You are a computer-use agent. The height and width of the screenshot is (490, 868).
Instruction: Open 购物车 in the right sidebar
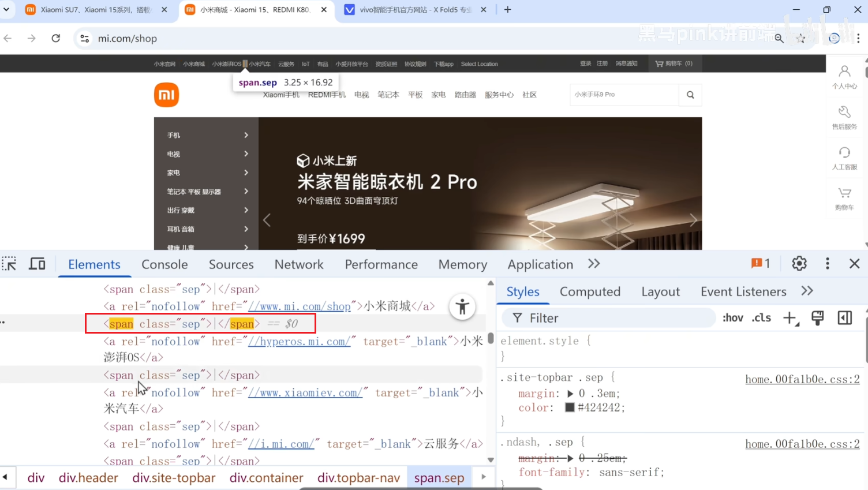(x=844, y=199)
